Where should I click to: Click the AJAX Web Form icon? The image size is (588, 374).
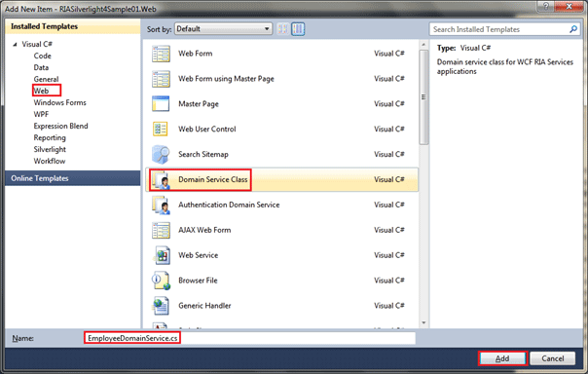pyautogui.click(x=161, y=230)
